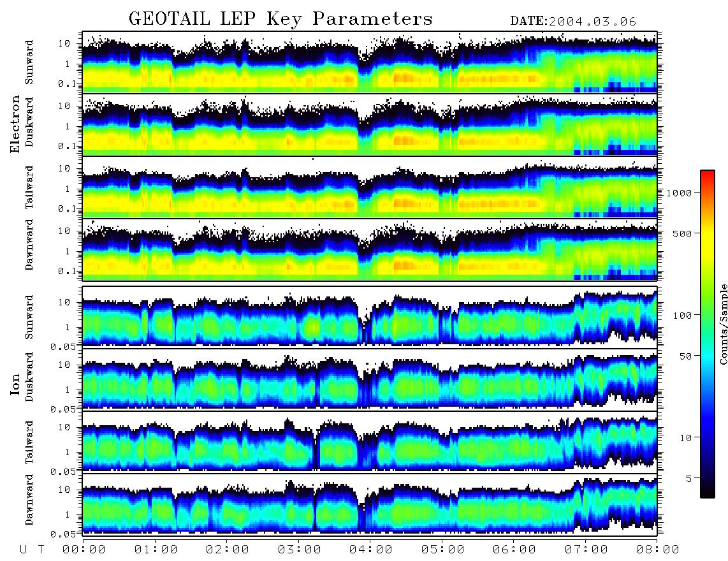The width and height of the screenshot is (728, 561).
Task: Open the Ion Sunward spectrogram plot
Action: coord(370,317)
